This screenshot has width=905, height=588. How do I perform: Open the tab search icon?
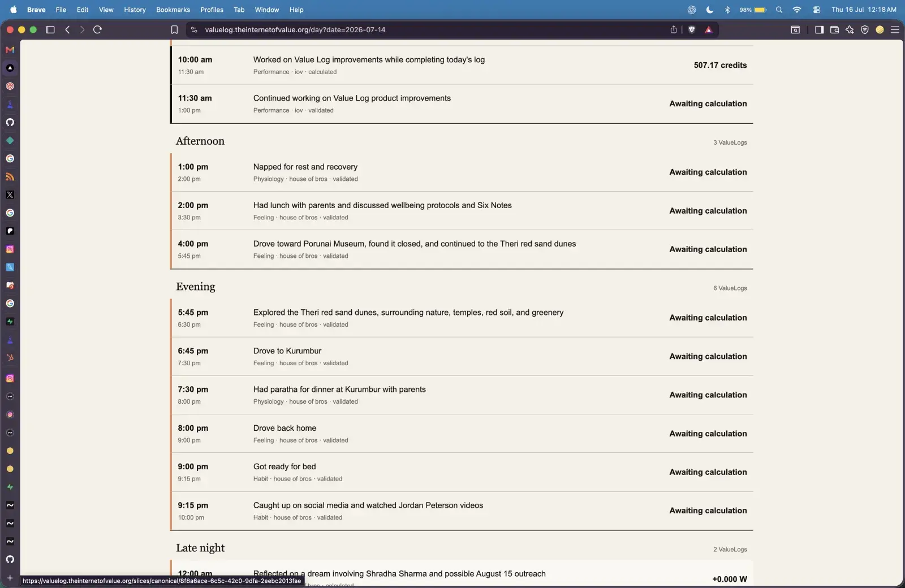pyautogui.click(x=795, y=29)
